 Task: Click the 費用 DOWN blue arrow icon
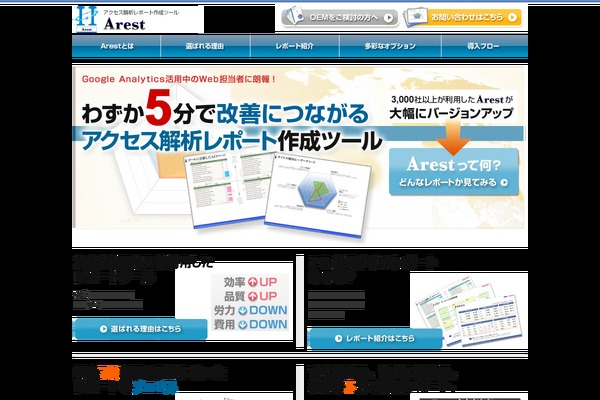coord(243,325)
